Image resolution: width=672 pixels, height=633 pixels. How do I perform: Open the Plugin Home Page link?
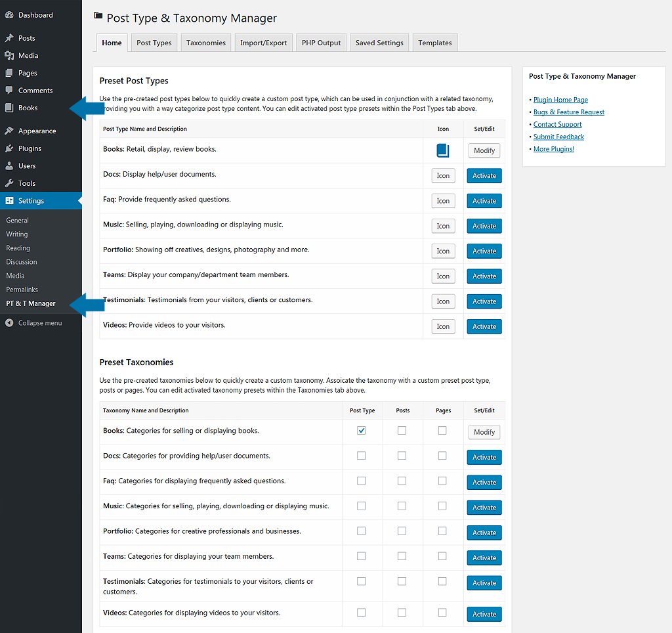[560, 100]
